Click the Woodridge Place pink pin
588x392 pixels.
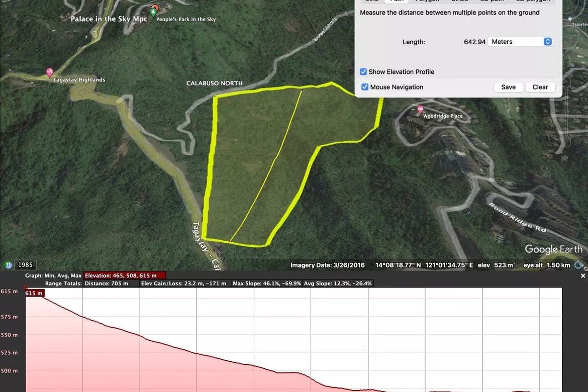pos(420,109)
